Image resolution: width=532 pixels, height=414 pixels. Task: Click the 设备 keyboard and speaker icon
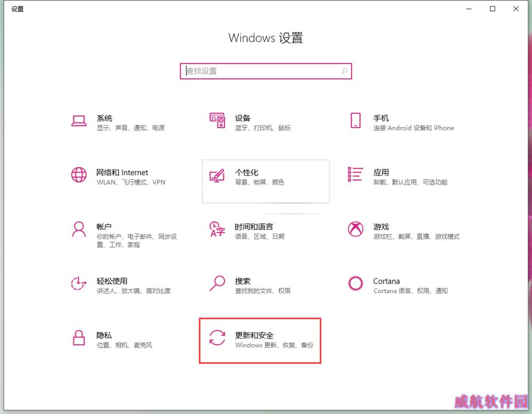[x=217, y=121]
